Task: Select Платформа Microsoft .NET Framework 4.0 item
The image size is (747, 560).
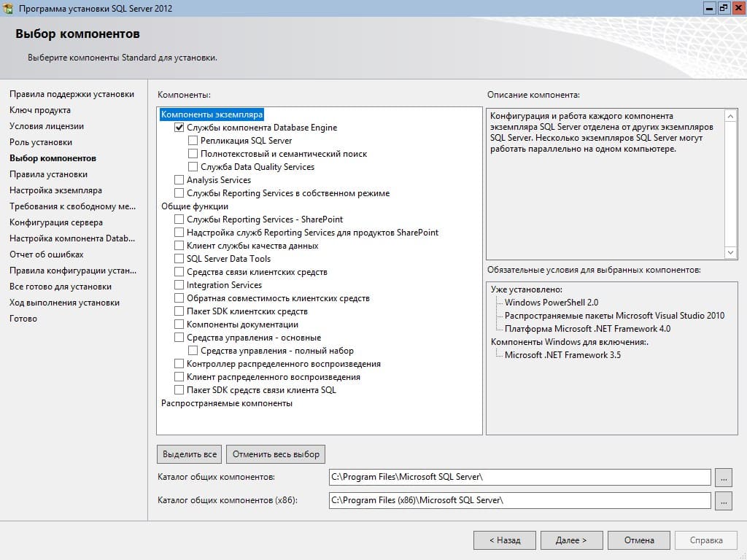Action: [x=587, y=329]
